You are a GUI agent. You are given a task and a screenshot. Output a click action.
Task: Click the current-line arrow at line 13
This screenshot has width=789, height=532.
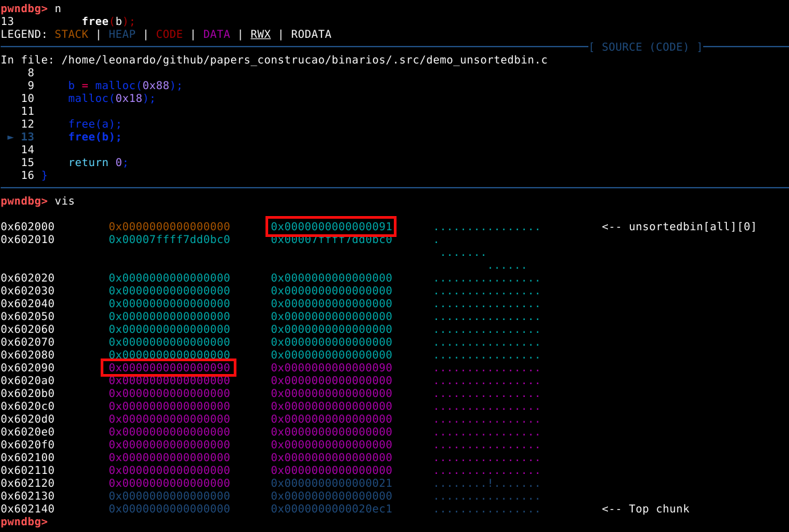coord(10,136)
